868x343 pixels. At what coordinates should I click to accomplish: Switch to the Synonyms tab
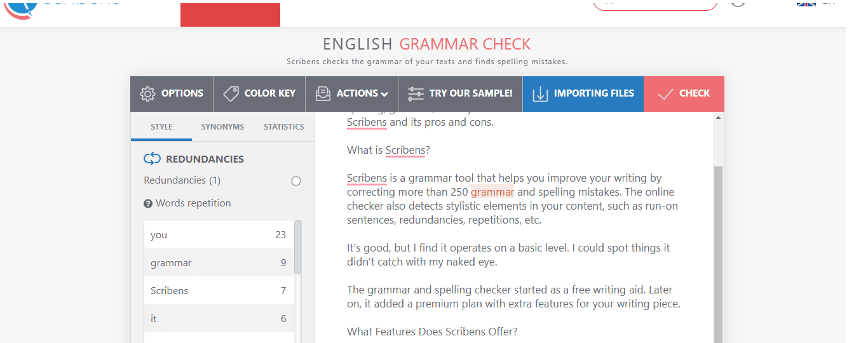222,126
